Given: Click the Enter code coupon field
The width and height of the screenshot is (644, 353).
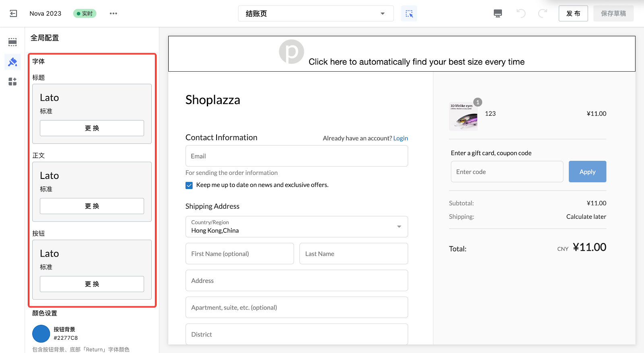Looking at the screenshot, I should (x=507, y=172).
